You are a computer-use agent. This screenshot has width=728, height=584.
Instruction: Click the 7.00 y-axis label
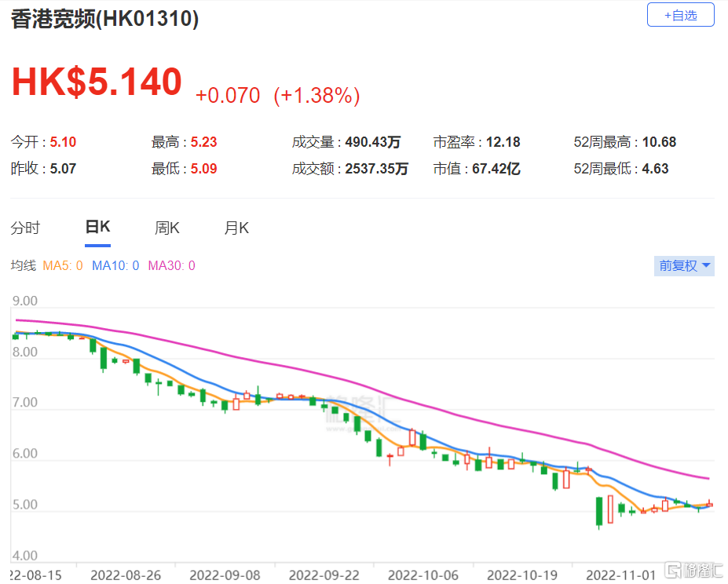[x=24, y=403]
